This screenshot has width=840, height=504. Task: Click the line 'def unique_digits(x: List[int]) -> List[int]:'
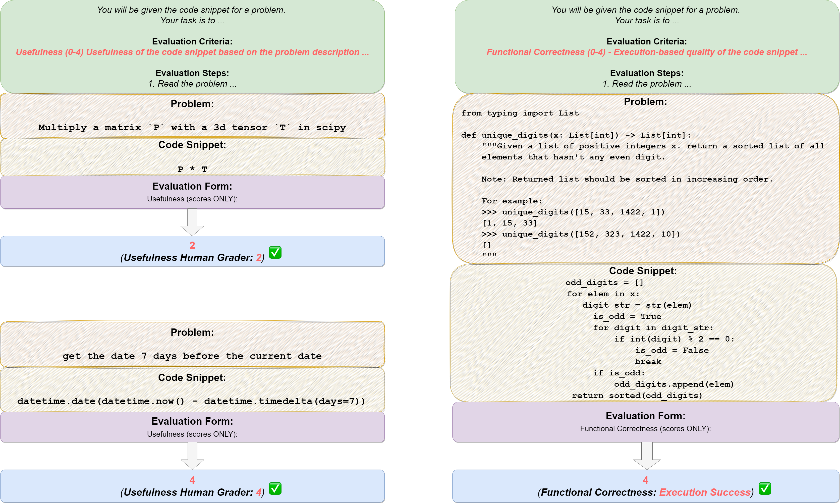[576, 135]
